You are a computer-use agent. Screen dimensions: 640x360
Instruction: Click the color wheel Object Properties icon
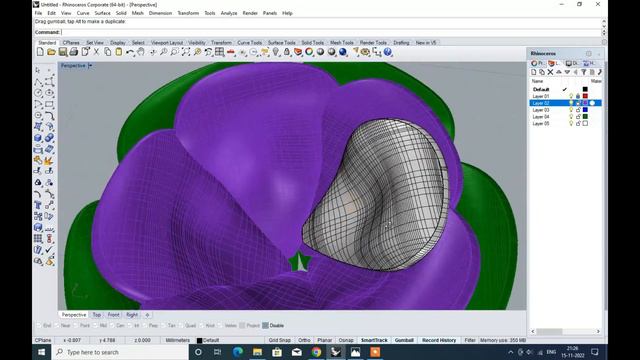(x=309, y=52)
